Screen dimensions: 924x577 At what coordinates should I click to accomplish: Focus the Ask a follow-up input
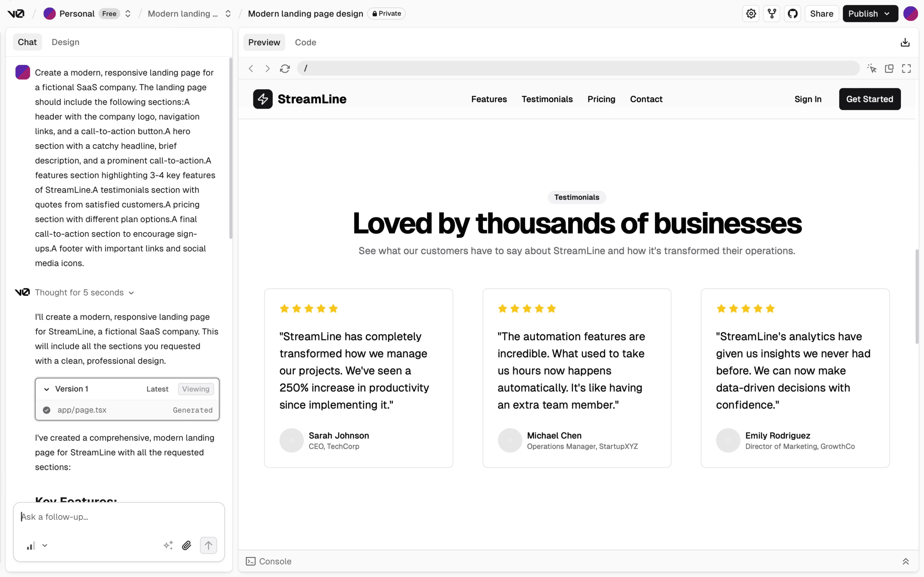[118, 517]
